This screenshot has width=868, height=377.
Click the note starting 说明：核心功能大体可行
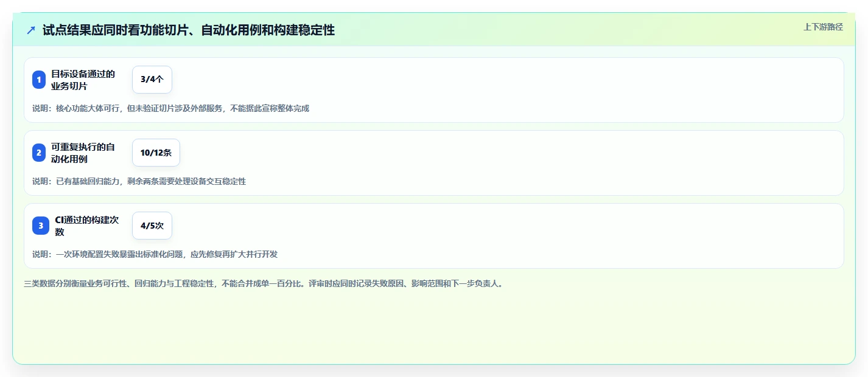point(170,108)
